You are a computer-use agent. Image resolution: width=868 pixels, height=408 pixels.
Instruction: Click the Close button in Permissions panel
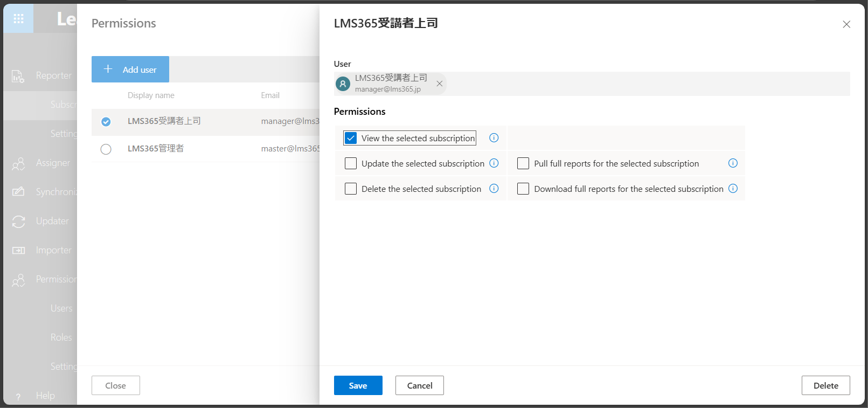pyautogui.click(x=116, y=385)
